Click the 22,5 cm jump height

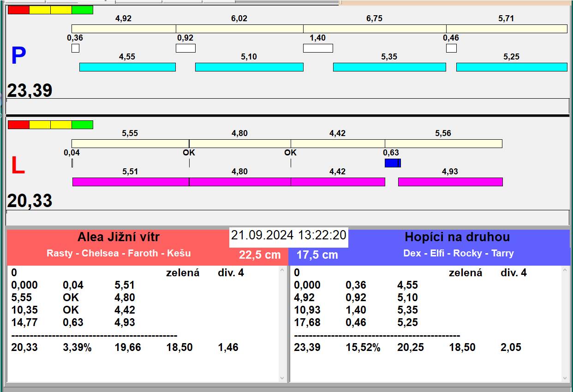(x=260, y=255)
